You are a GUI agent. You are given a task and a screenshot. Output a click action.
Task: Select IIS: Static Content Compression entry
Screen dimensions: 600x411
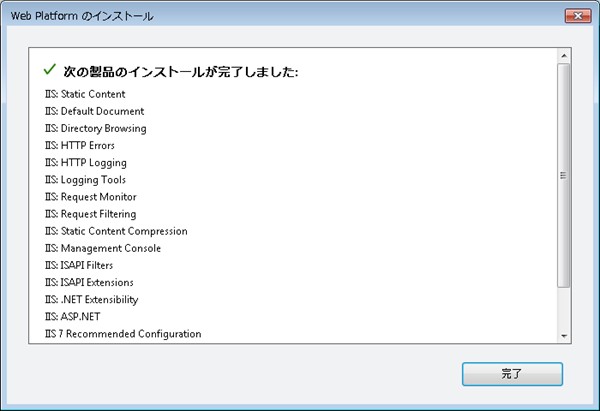tap(116, 231)
